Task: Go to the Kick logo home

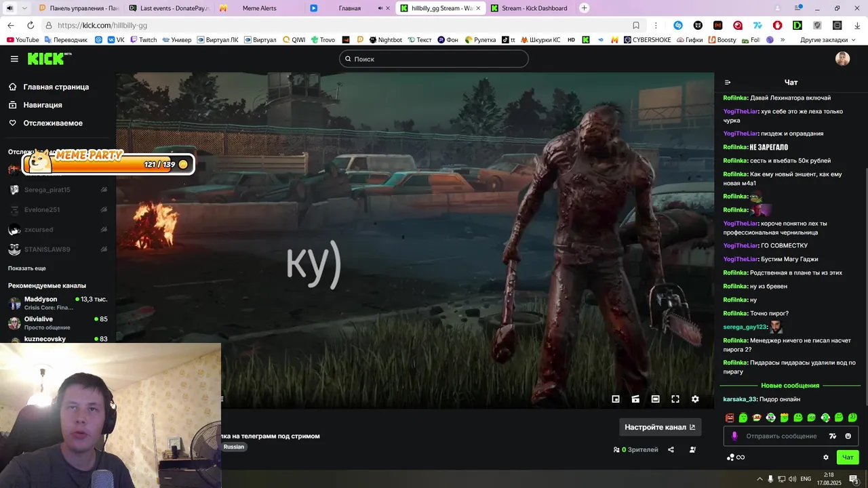Action: click(x=50, y=59)
